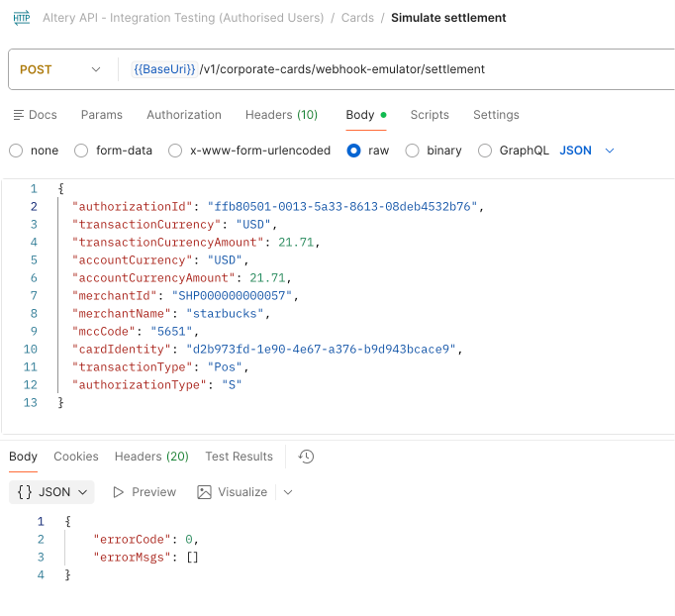This screenshot has width=675, height=616.
Task: Click the Preview play icon
Action: tap(118, 492)
